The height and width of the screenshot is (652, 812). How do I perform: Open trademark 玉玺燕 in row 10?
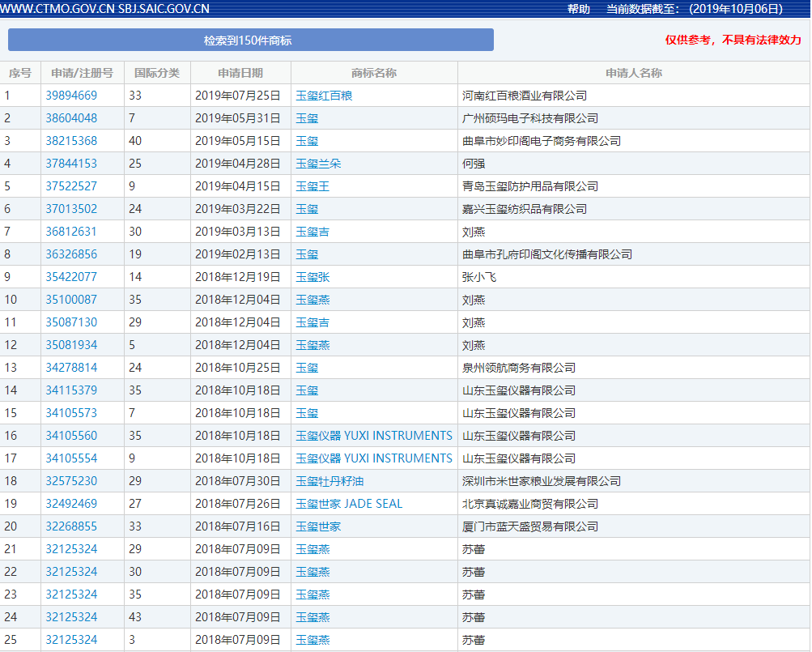(312, 300)
